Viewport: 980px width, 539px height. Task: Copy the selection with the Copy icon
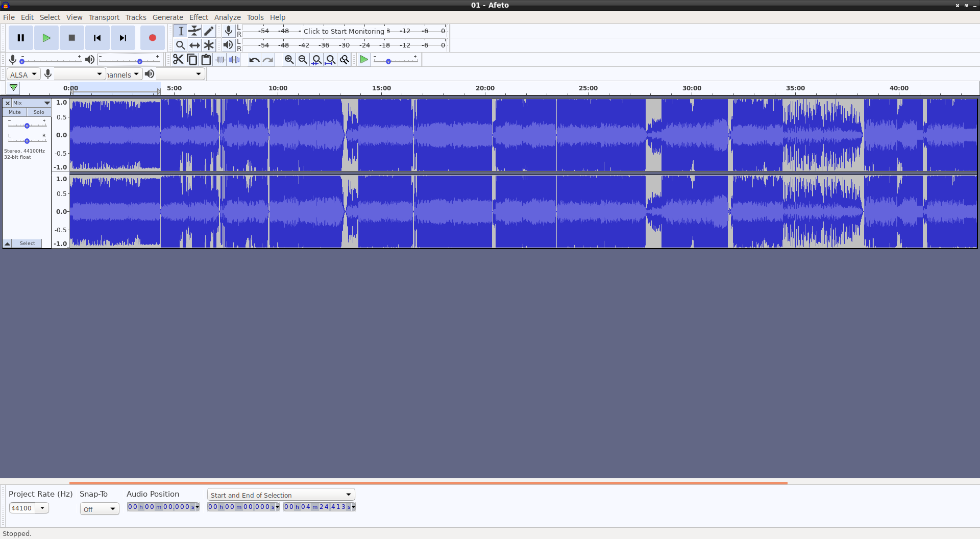(192, 60)
